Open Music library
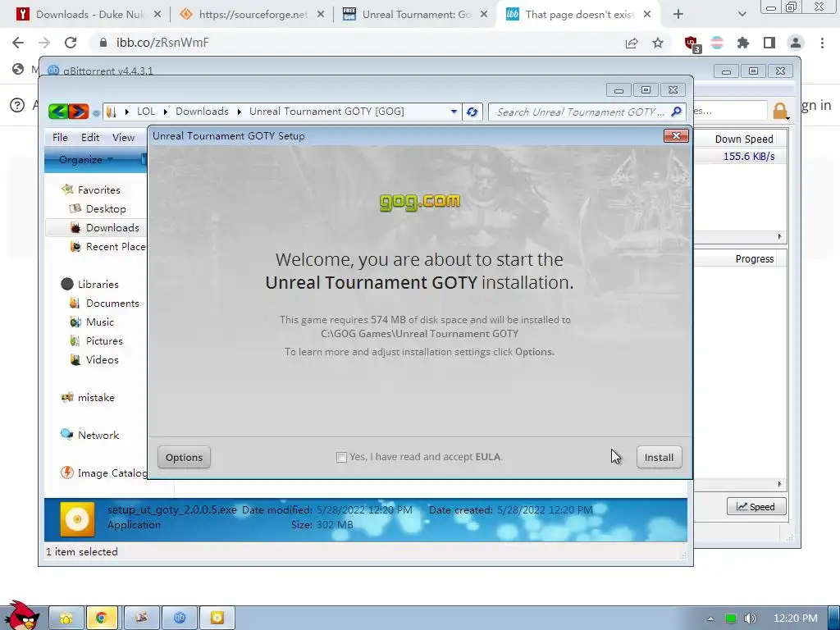The width and height of the screenshot is (840, 630). tap(99, 322)
